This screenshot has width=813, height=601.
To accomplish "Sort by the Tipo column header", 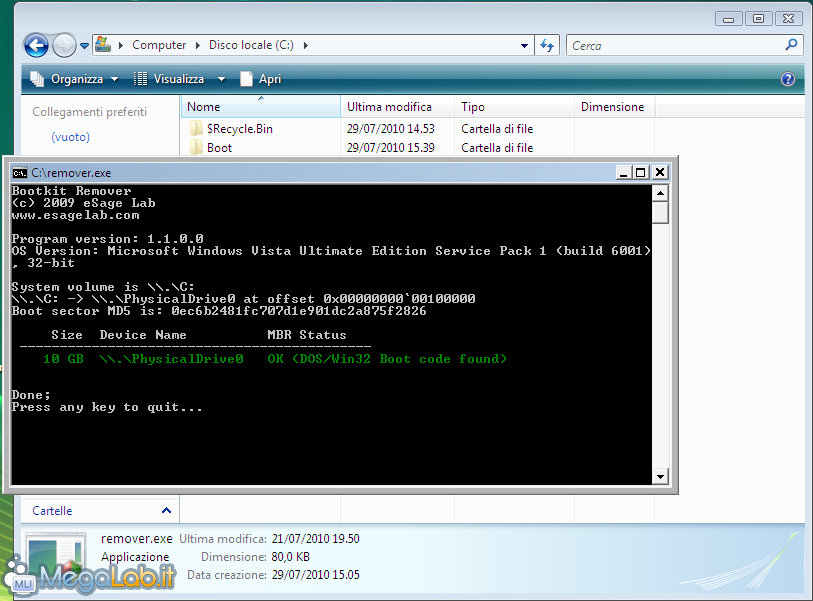I will (x=514, y=107).
